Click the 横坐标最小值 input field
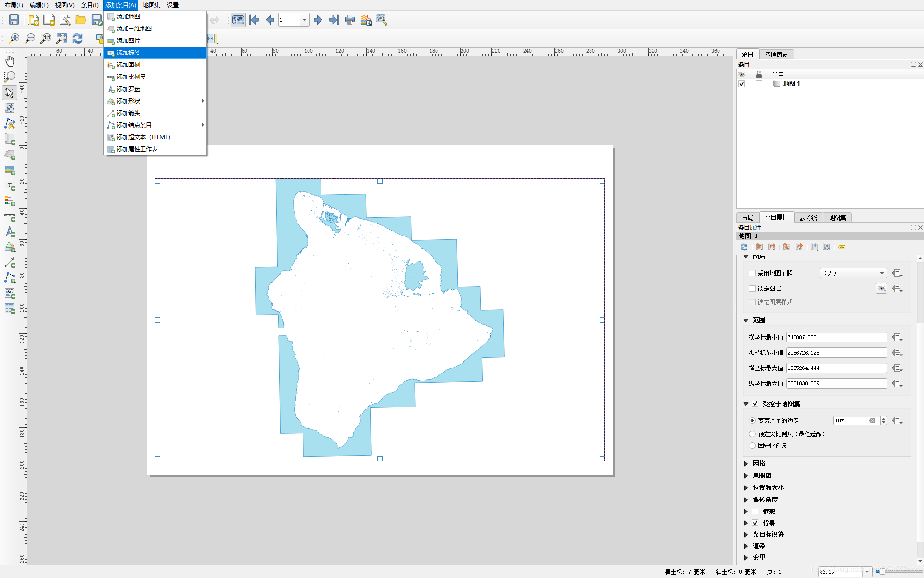The image size is (924, 578). pyautogui.click(x=836, y=337)
